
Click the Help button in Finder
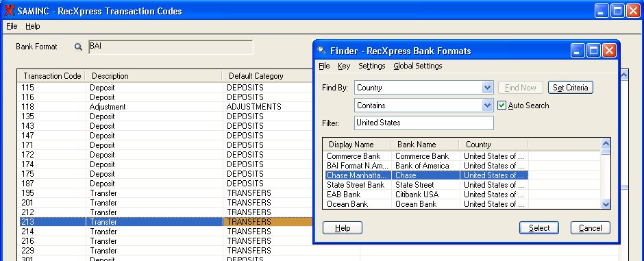coord(342,227)
